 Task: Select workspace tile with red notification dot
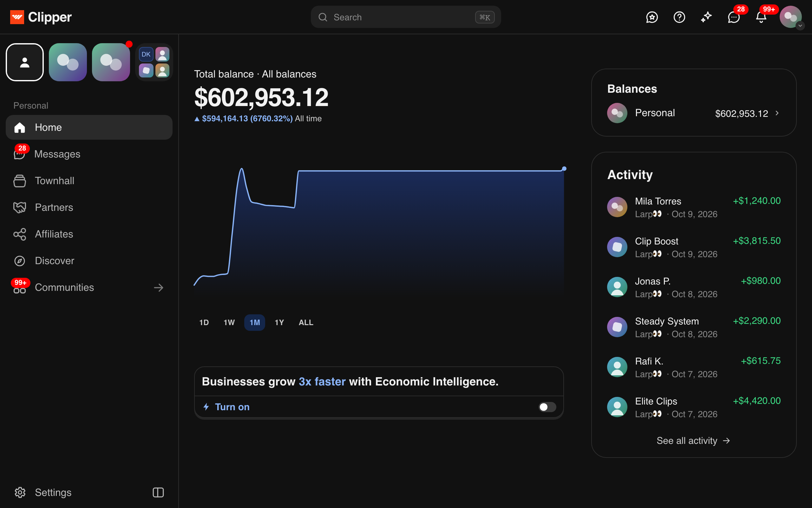click(x=111, y=62)
